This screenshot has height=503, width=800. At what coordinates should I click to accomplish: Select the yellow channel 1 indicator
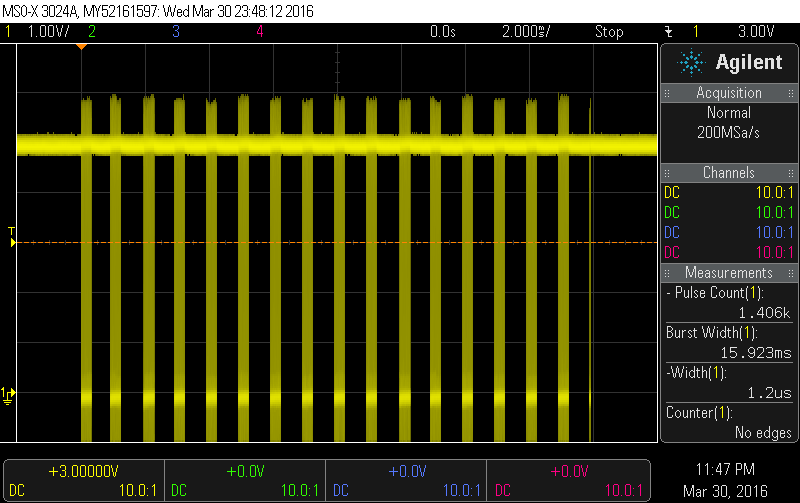pyautogui.click(x=9, y=32)
